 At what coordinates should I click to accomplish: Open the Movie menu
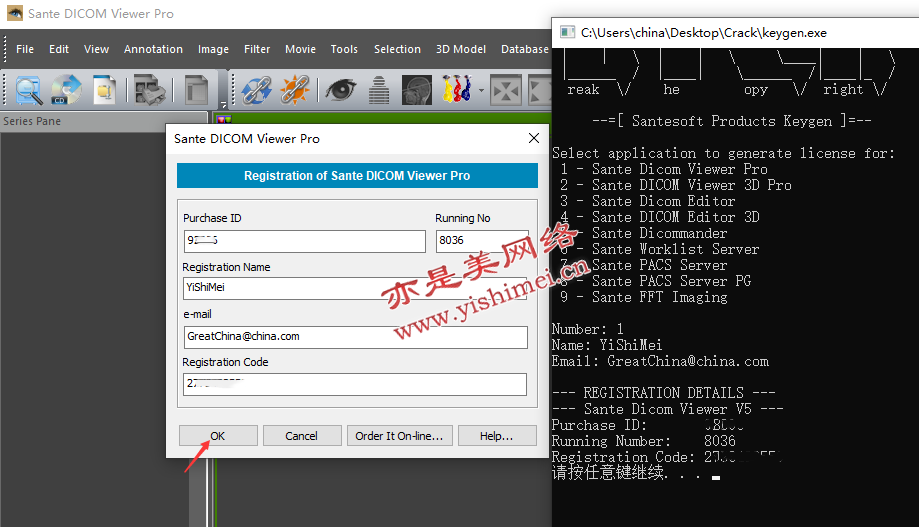[300, 49]
